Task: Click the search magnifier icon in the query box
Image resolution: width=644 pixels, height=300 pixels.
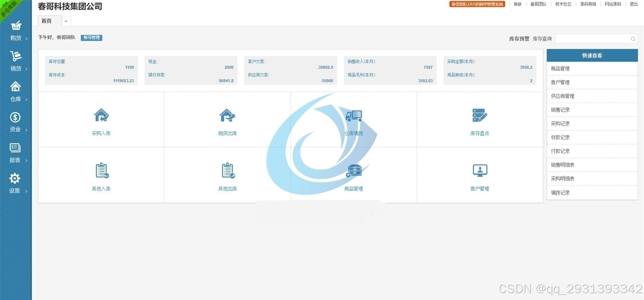Action: point(633,39)
